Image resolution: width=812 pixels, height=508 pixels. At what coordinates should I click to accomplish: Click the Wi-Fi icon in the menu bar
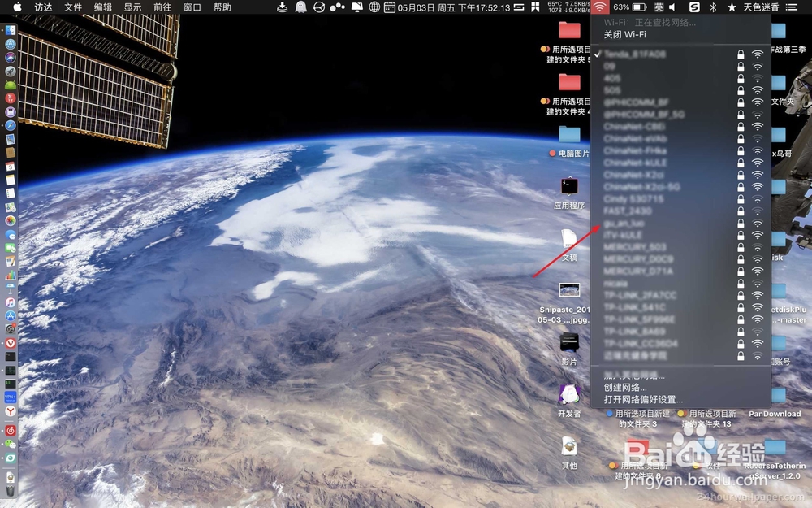coord(600,7)
